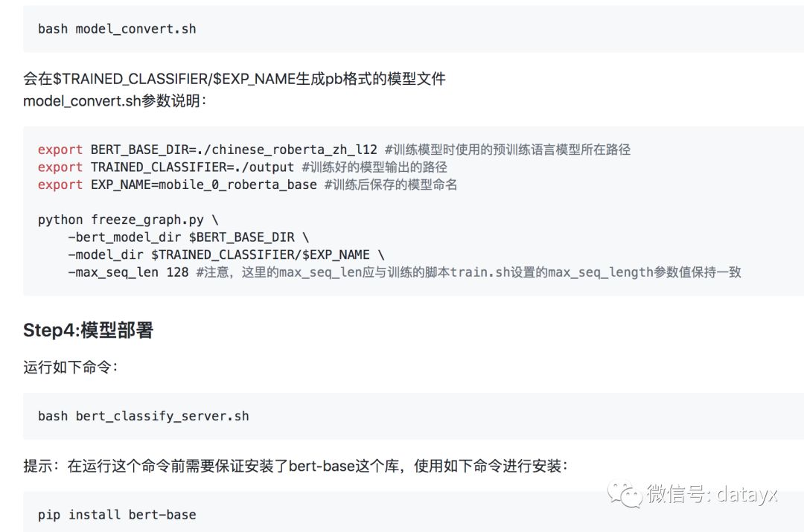Click the WeChat logo watermark icon
The image size is (804, 532).
pos(625,495)
